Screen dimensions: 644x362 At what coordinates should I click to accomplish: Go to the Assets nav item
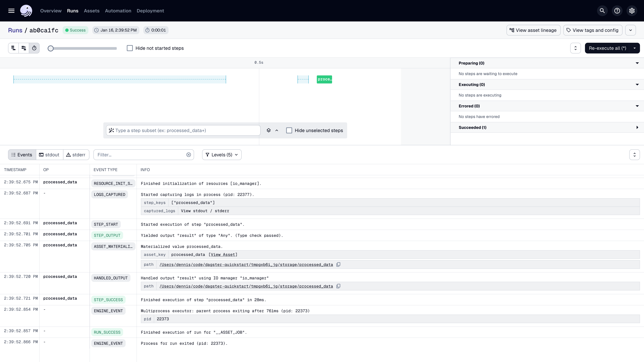92,11
